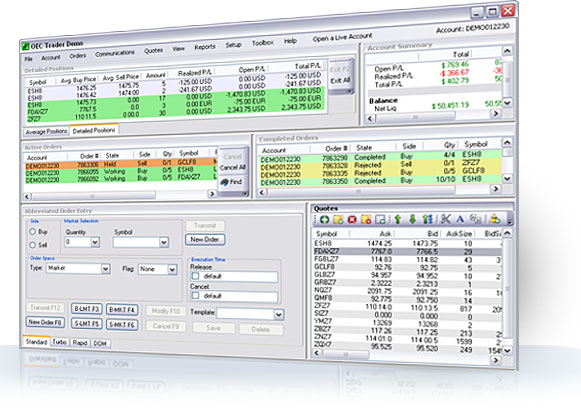The height and width of the screenshot is (411, 581).
Task: Click the S-MKT F6 button
Action: [122, 325]
